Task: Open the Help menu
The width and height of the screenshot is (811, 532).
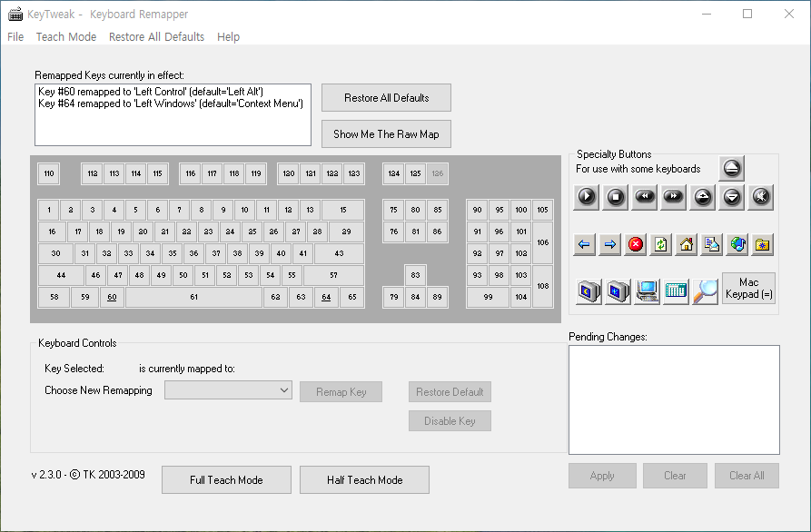Action: 228,36
